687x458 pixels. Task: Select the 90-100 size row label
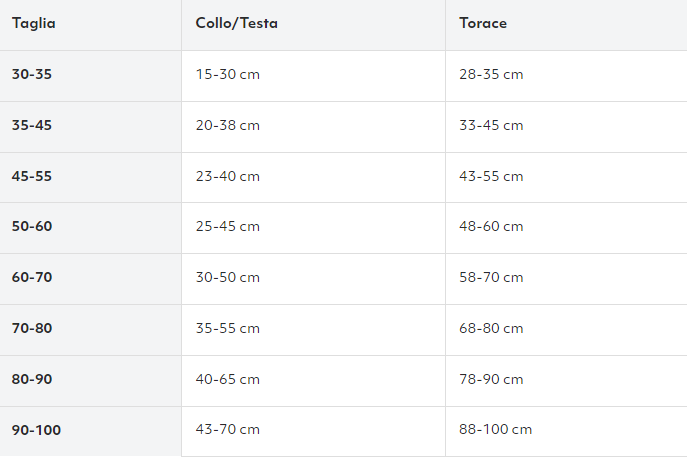point(36,430)
